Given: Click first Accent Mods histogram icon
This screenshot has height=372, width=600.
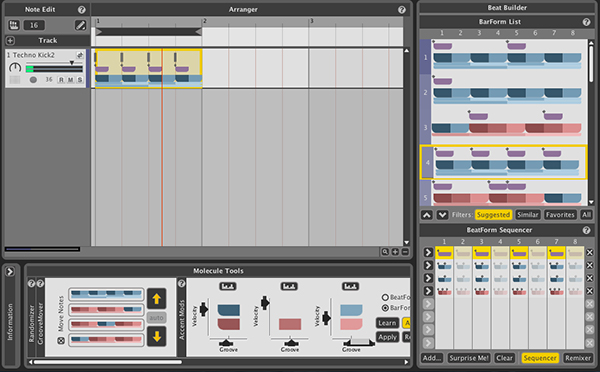Looking at the screenshot, I should click(228, 286).
